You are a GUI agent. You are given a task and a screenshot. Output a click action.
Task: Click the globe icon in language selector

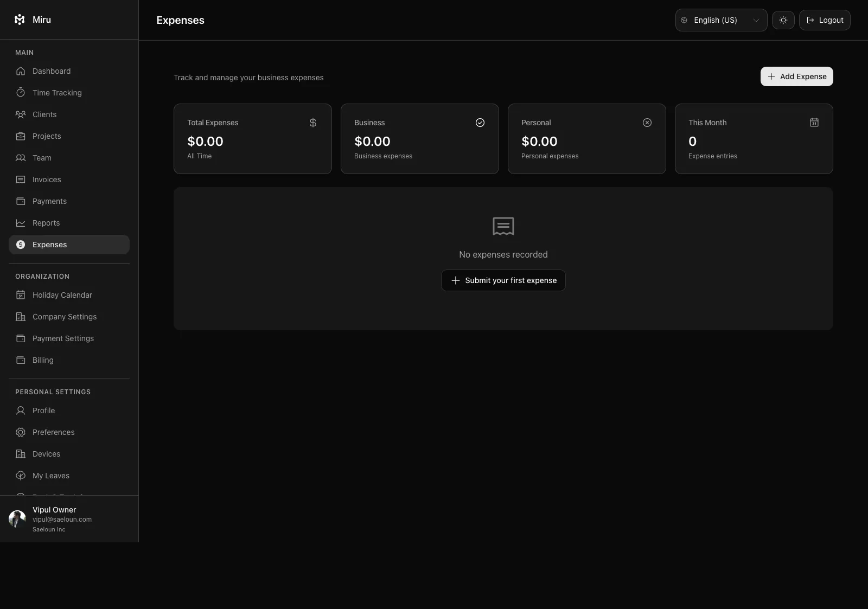pyautogui.click(x=684, y=20)
